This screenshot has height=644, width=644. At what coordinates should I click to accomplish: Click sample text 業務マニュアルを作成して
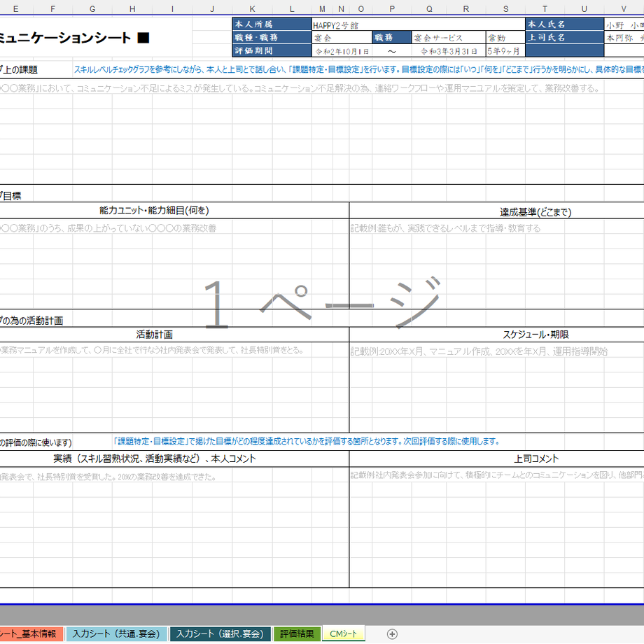point(152,350)
